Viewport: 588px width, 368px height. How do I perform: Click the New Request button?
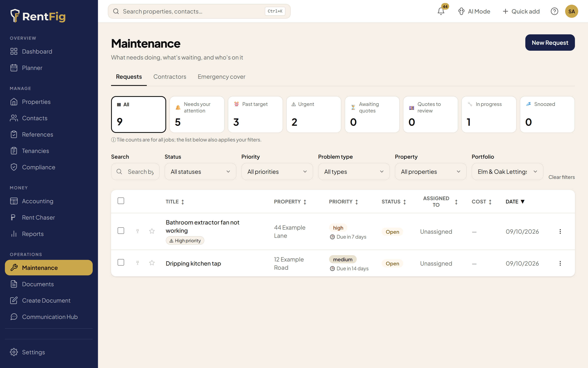click(550, 43)
